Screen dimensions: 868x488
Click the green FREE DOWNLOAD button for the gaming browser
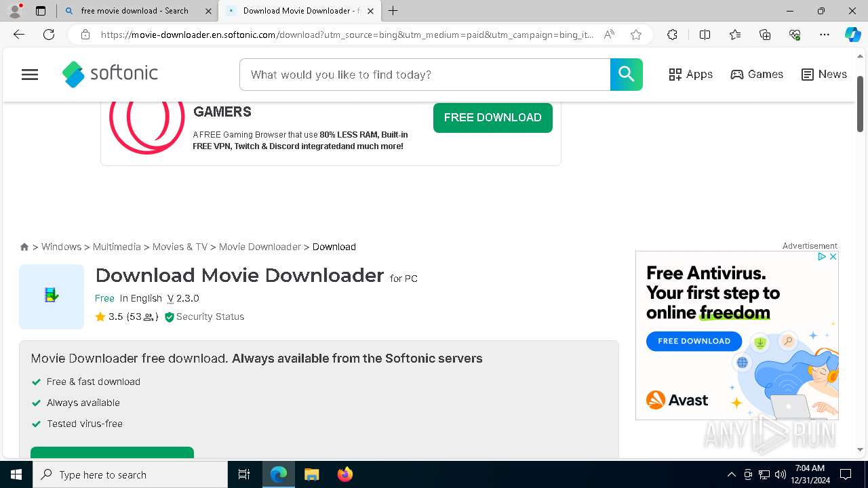pyautogui.click(x=493, y=117)
